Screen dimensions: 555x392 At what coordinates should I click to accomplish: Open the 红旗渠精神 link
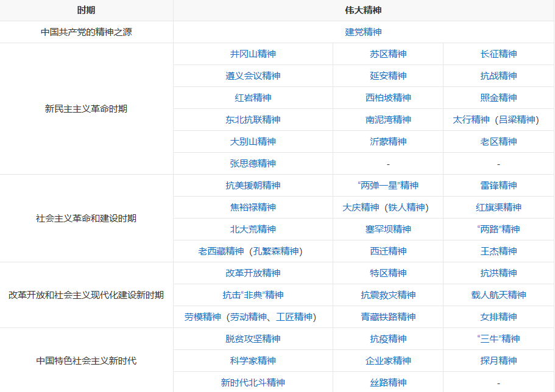tap(498, 208)
